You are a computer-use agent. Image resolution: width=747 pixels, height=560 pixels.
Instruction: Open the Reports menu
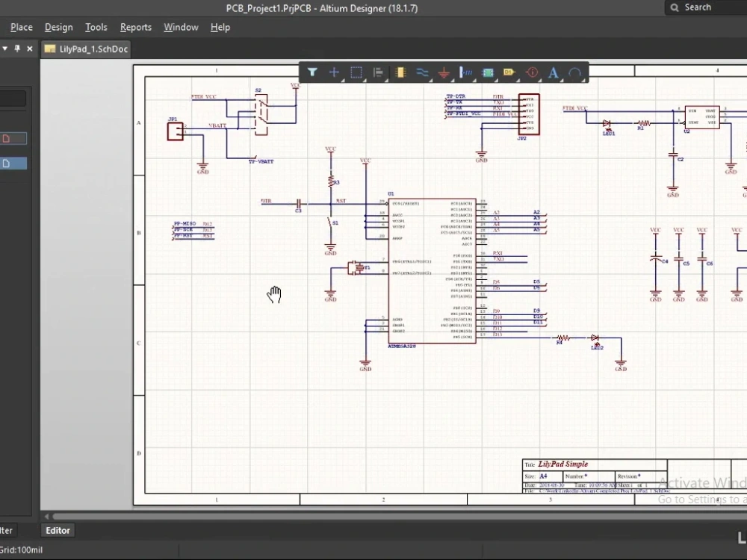pos(136,27)
